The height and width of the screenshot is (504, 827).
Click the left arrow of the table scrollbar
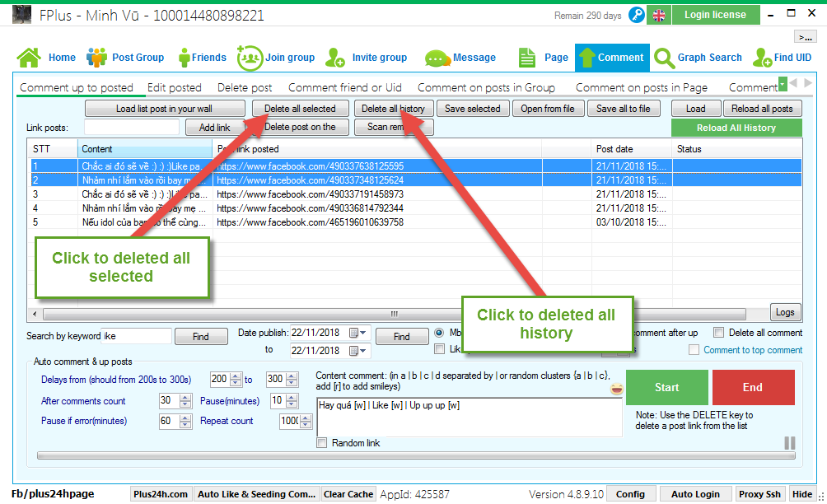pyautogui.click(x=35, y=315)
